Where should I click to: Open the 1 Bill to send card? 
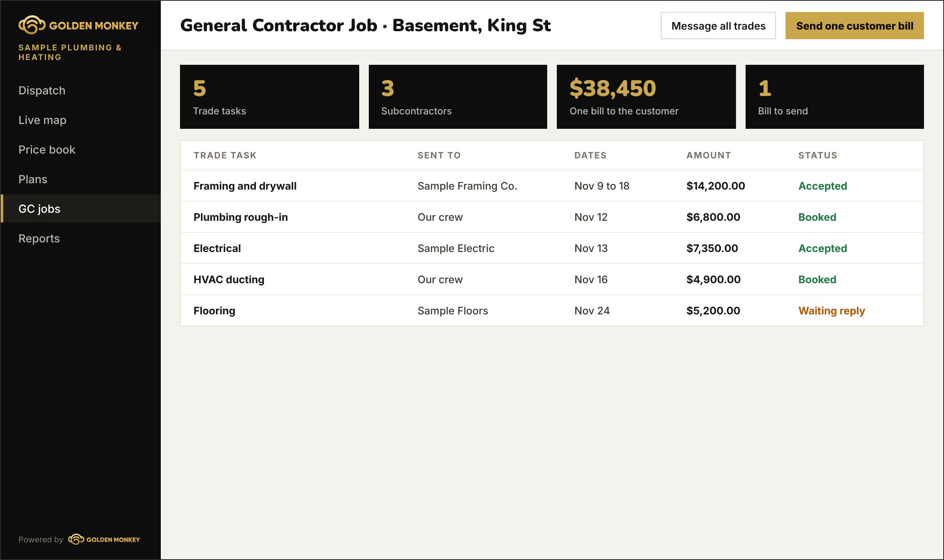834,97
